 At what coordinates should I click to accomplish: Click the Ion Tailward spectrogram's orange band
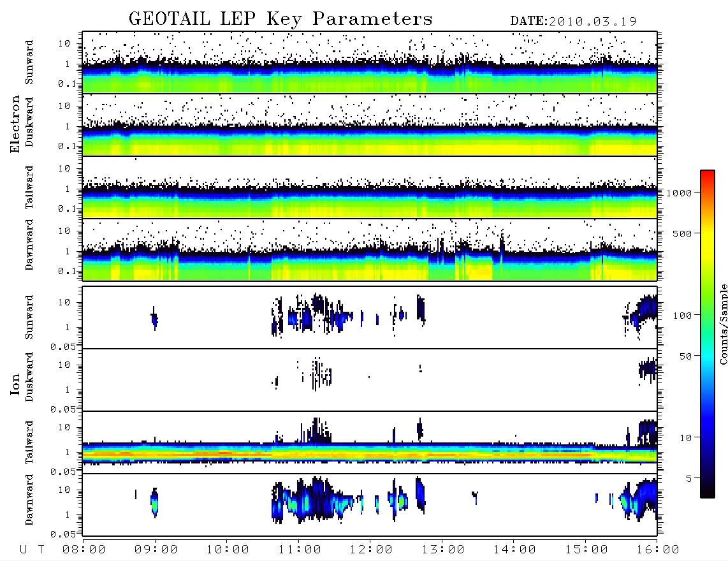pyautogui.click(x=370, y=454)
